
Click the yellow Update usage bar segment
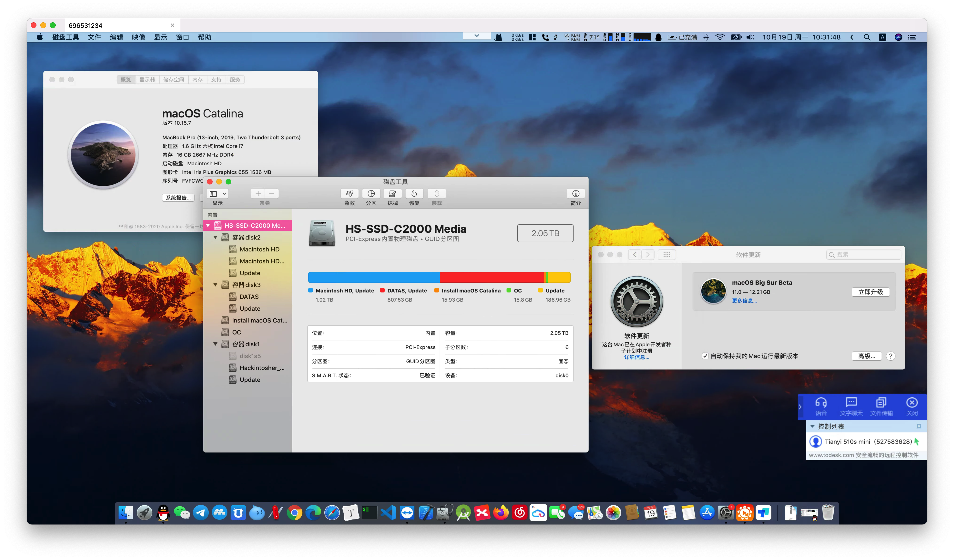(559, 277)
